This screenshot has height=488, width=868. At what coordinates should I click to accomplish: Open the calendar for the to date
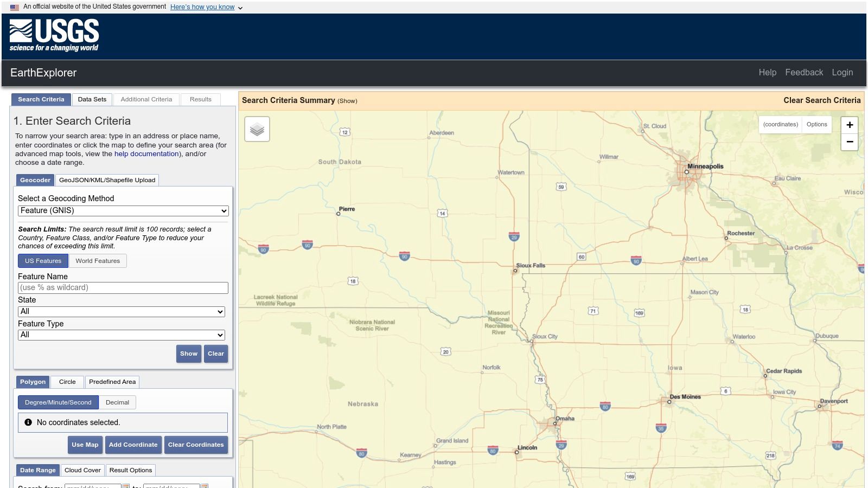pyautogui.click(x=205, y=486)
